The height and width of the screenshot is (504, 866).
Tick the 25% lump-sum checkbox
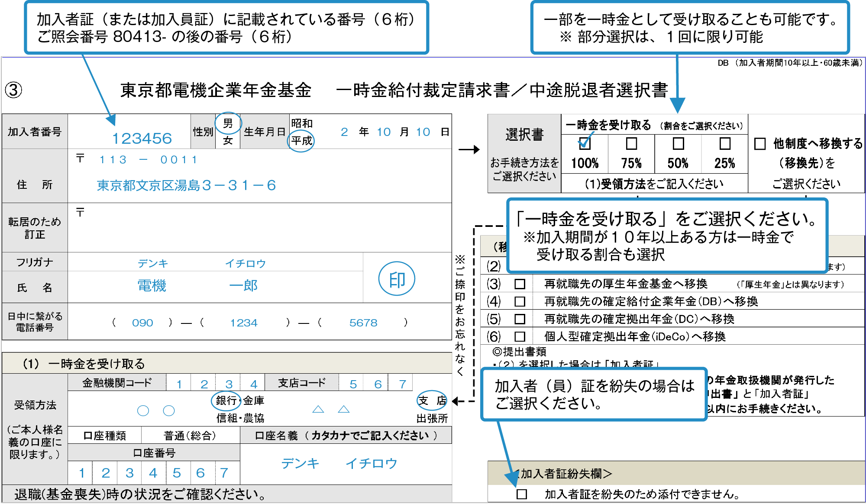point(725,143)
